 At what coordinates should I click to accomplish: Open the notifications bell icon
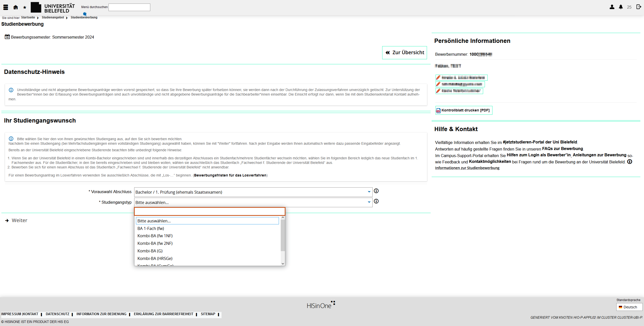(621, 7)
